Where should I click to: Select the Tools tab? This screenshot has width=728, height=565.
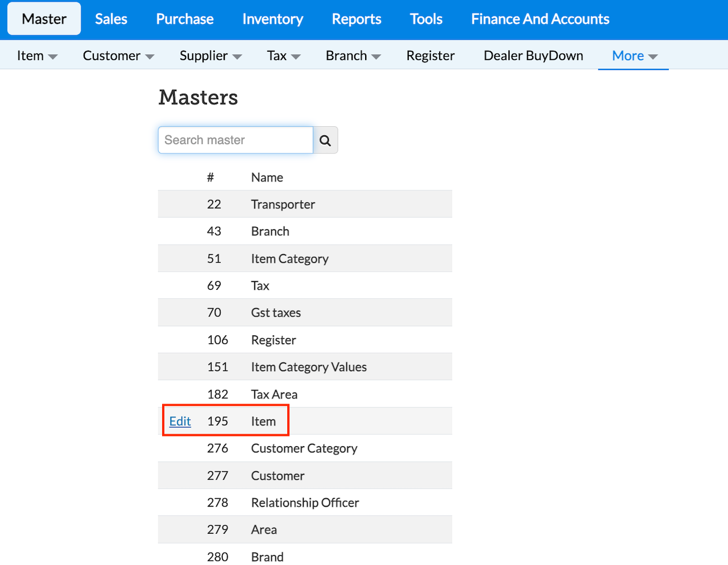tap(426, 19)
